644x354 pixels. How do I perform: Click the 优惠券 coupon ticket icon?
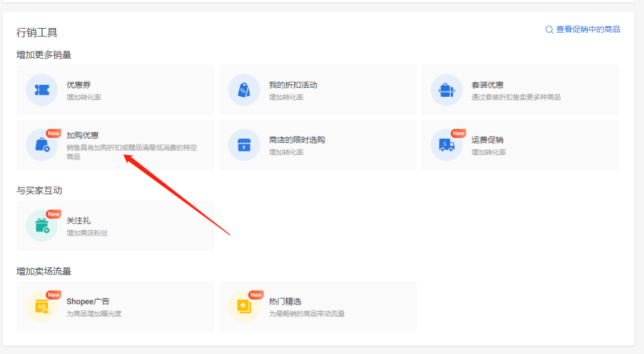41,90
